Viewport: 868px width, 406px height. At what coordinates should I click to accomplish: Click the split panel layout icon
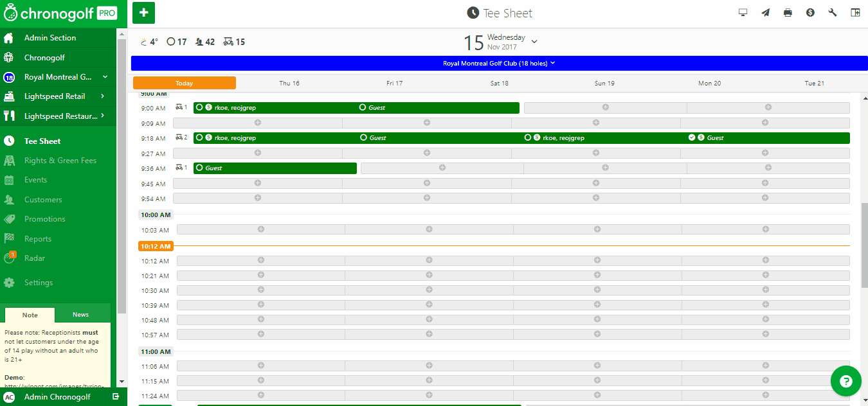[x=855, y=13]
